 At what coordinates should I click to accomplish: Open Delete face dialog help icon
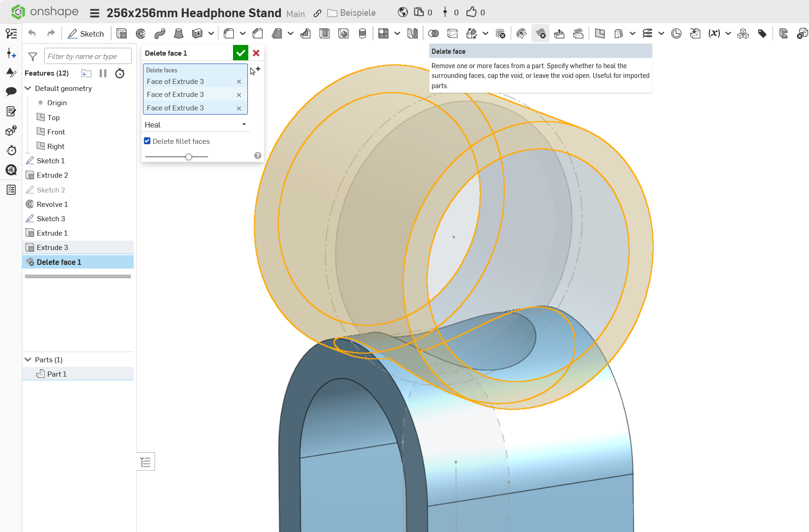coord(258,156)
